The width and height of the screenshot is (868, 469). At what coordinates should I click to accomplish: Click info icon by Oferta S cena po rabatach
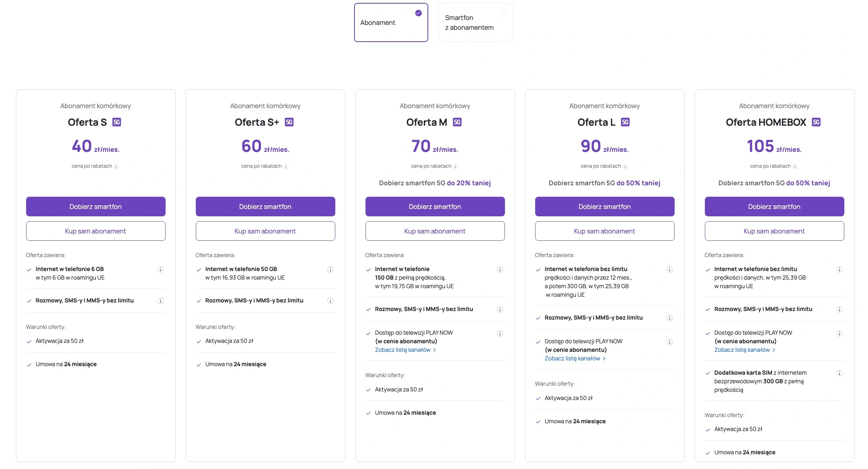pyautogui.click(x=116, y=167)
